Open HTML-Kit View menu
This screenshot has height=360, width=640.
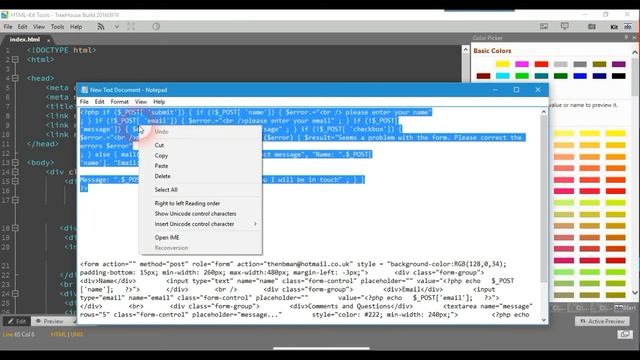[39, 27]
